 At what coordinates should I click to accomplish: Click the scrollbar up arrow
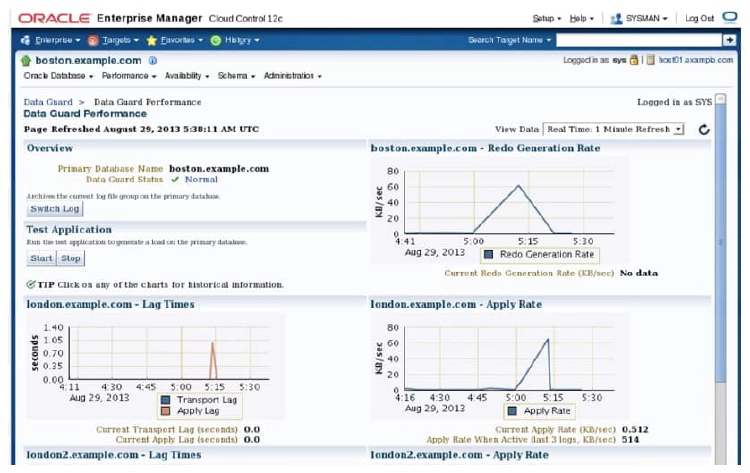pos(720,99)
